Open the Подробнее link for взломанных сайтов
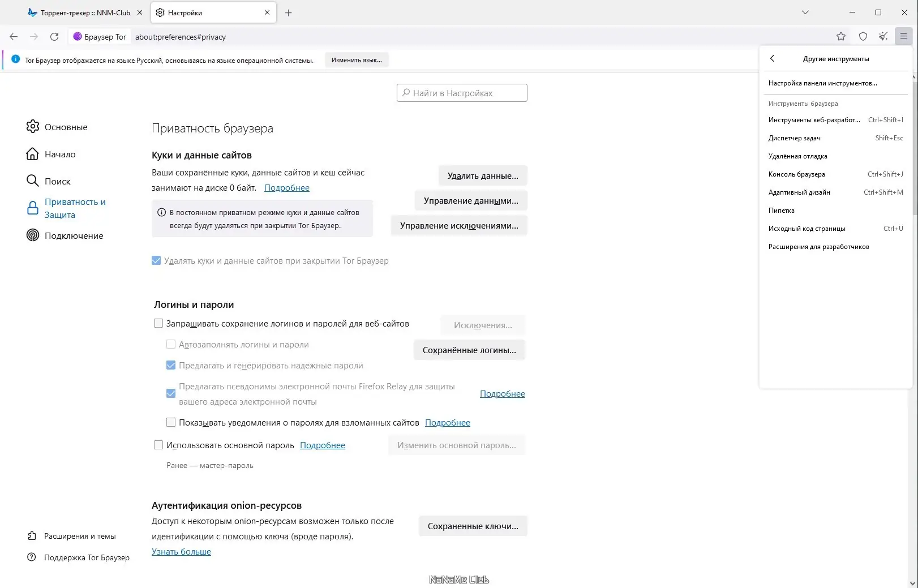Image resolution: width=918 pixels, height=588 pixels. pos(448,423)
